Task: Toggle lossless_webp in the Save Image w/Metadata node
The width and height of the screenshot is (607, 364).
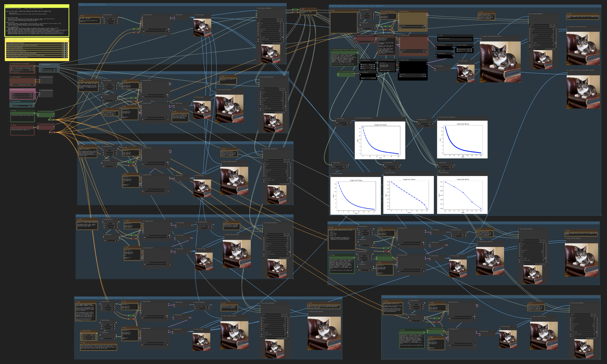Action: point(283,37)
